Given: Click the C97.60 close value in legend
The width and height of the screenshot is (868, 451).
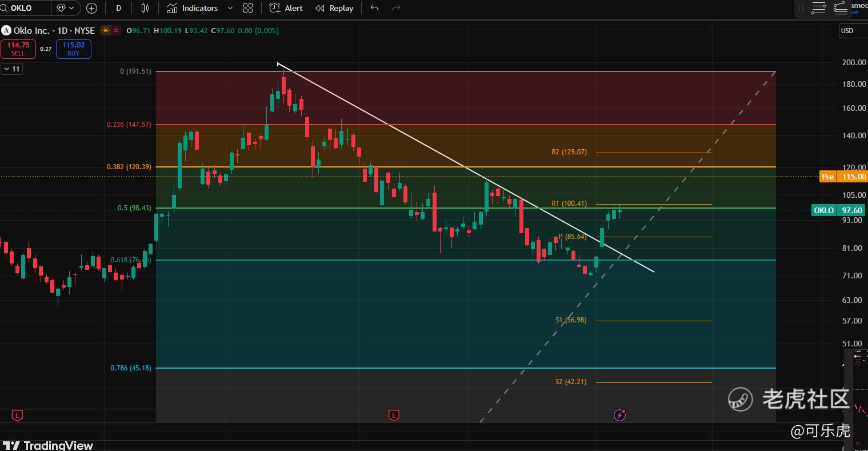Looking at the screenshot, I should [x=223, y=30].
